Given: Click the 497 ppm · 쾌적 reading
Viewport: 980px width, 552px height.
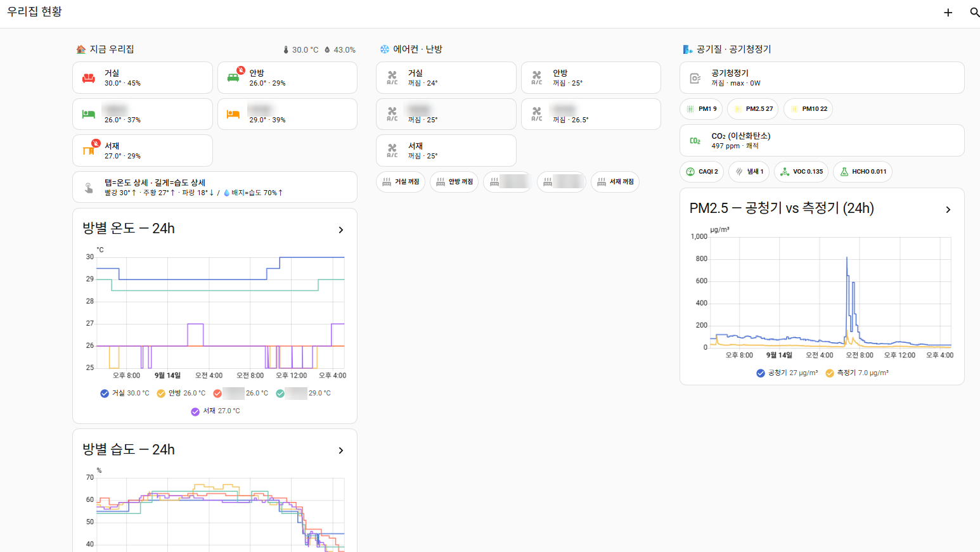Looking at the screenshot, I should pyautogui.click(x=735, y=146).
